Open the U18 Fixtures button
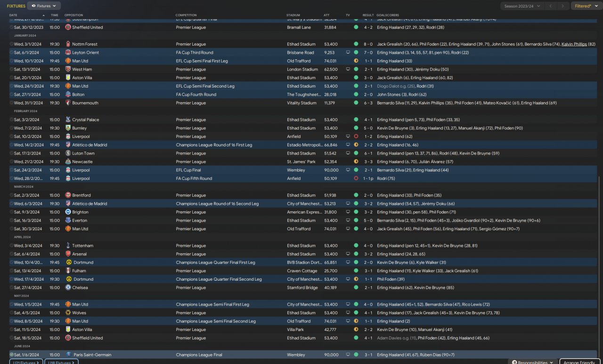603x364 pixels. click(x=61, y=362)
